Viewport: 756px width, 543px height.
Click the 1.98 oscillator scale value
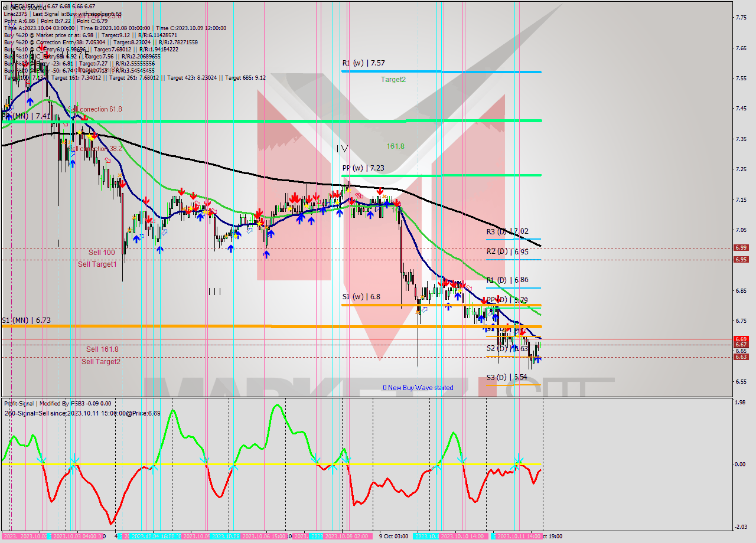pos(741,403)
